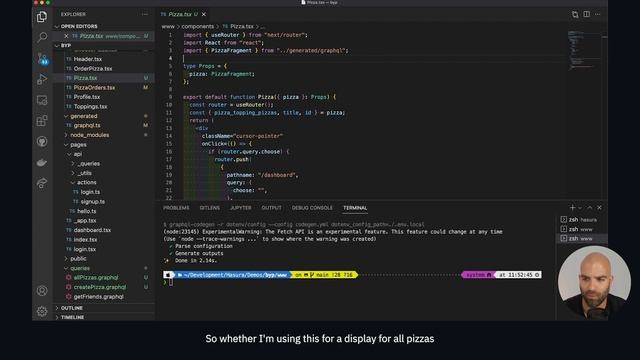
Task: Open the Extensions view
Action: (42, 121)
